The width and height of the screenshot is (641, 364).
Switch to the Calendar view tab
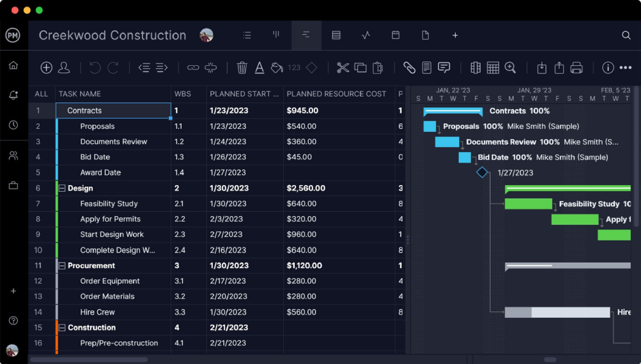click(395, 35)
